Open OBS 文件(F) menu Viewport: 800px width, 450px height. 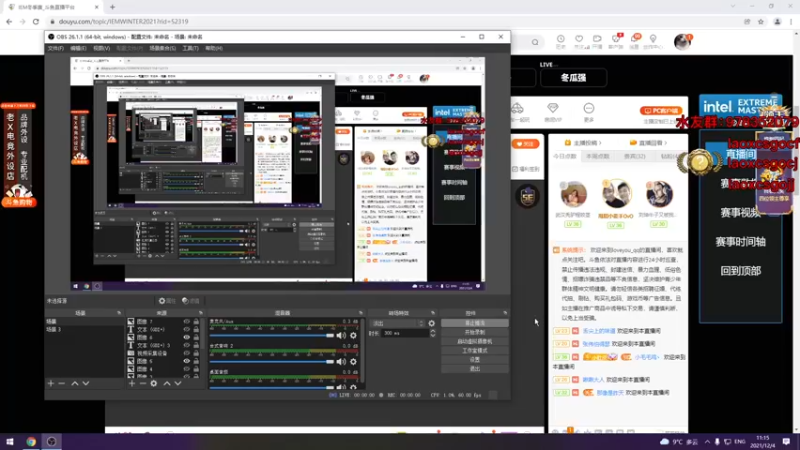tap(56, 48)
